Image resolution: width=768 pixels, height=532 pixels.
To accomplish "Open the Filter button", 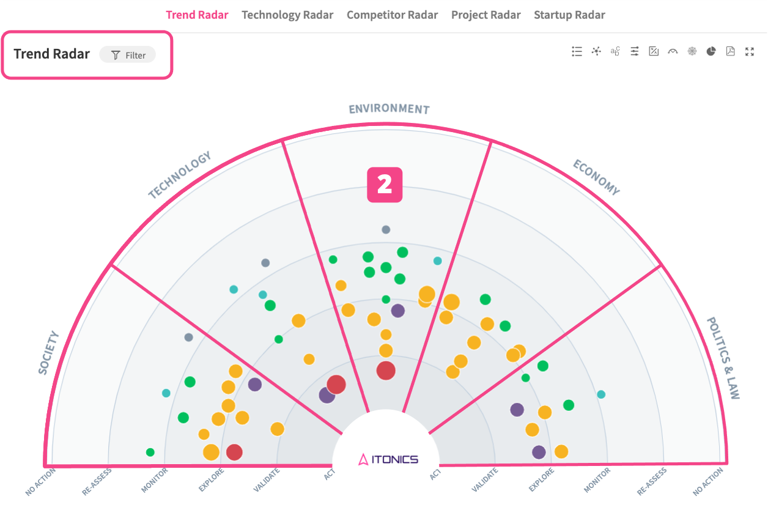I will pyautogui.click(x=128, y=55).
